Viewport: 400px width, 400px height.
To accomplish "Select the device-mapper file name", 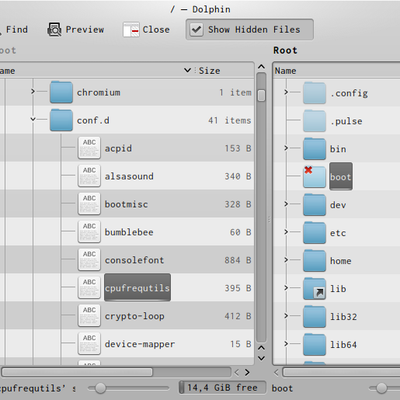I will (x=140, y=344).
